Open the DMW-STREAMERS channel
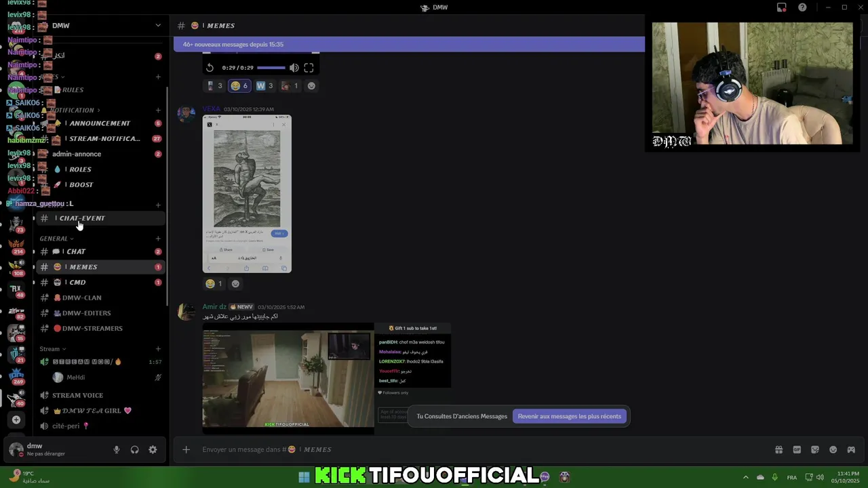 point(101,328)
